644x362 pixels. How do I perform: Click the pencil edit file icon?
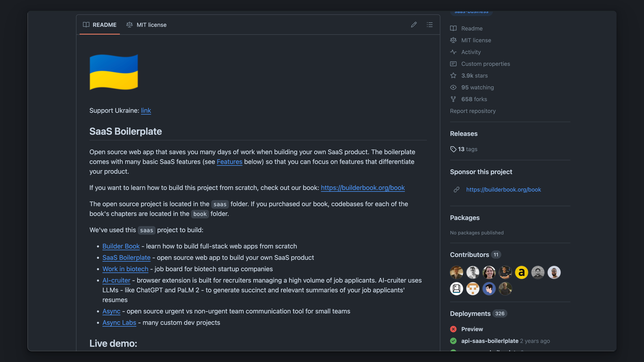414,25
